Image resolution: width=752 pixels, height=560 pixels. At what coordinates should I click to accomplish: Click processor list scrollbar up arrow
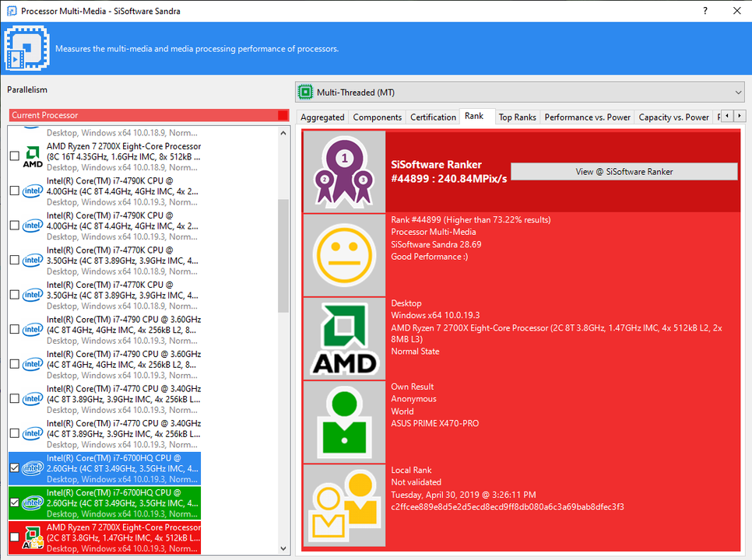point(283,133)
